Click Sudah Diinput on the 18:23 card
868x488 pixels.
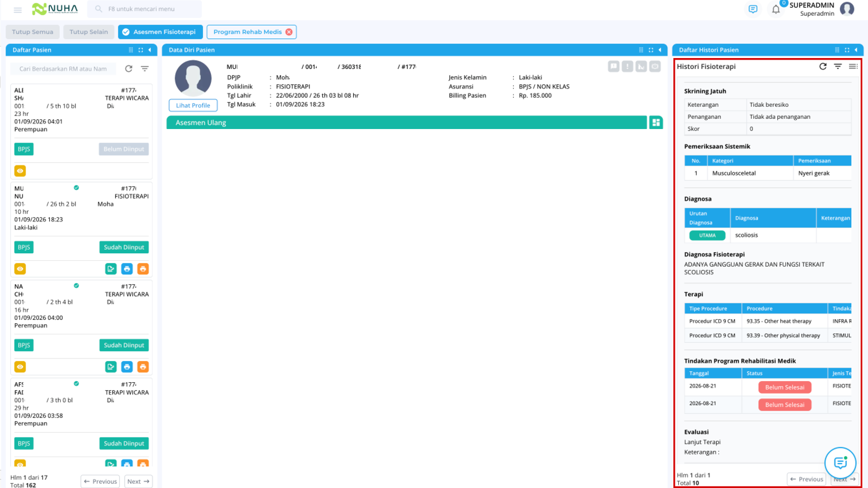[x=124, y=247]
